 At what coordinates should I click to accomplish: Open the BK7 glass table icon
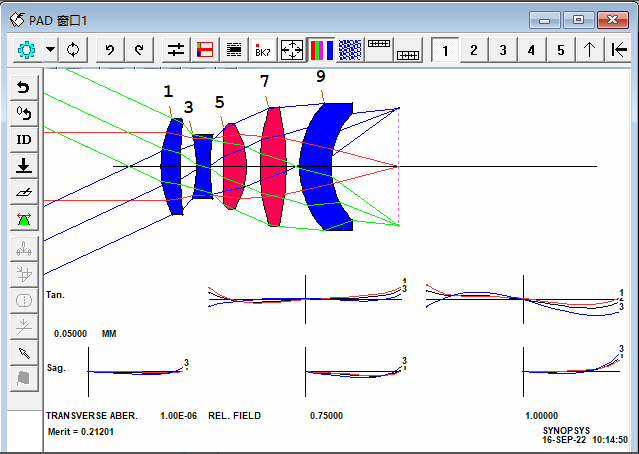263,50
